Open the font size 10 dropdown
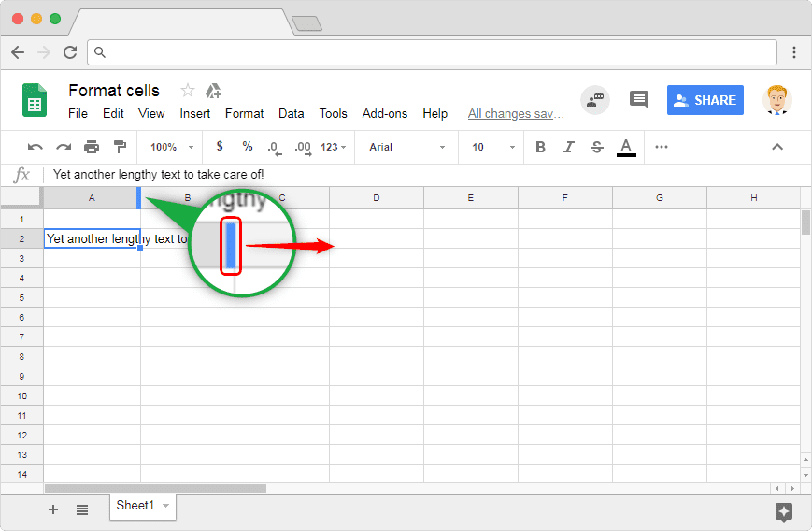This screenshot has height=531, width=812. click(493, 147)
